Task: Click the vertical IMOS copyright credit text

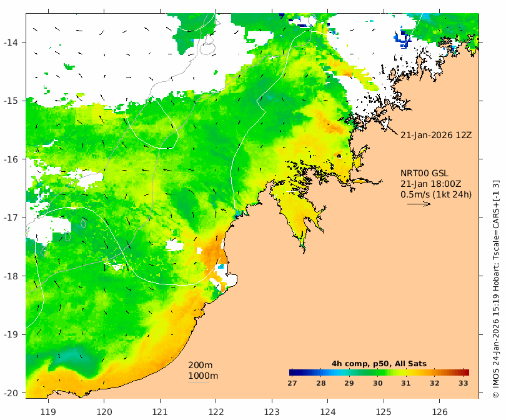Action: 496,289
